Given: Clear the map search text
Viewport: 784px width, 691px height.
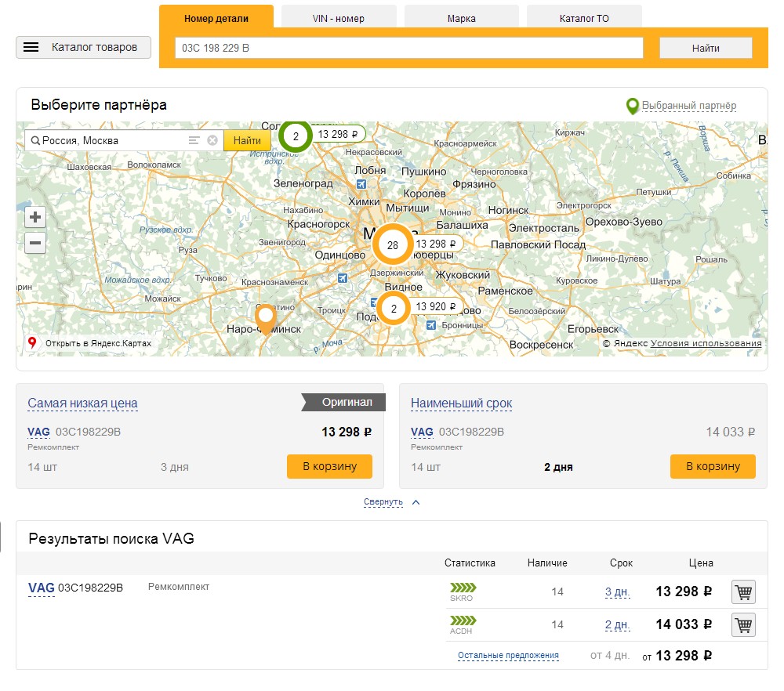Looking at the screenshot, I should (x=212, y=140).
